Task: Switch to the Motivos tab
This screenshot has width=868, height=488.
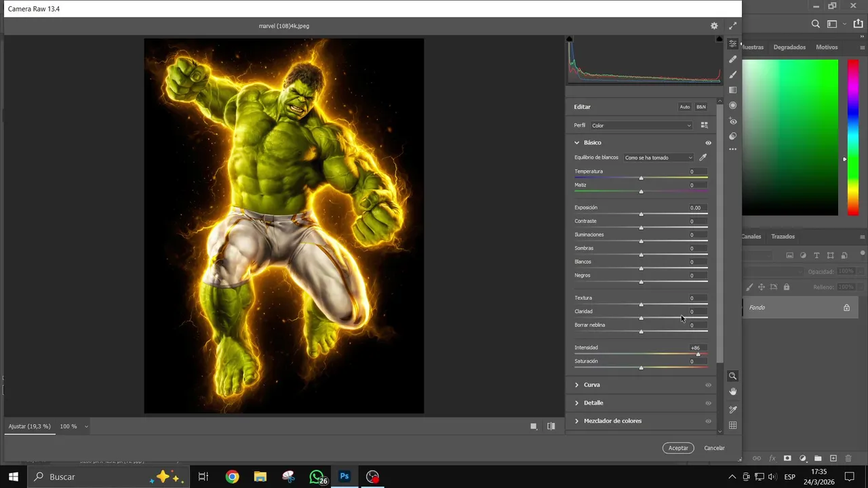Action: pyautogui.click(x=827, y=47)
